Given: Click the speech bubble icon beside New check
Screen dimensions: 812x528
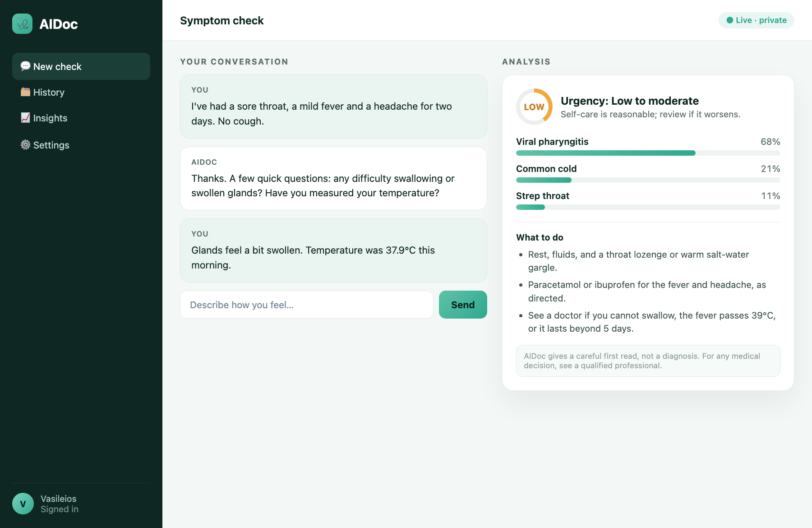Looking at the screenshot, I should point(26,66).
